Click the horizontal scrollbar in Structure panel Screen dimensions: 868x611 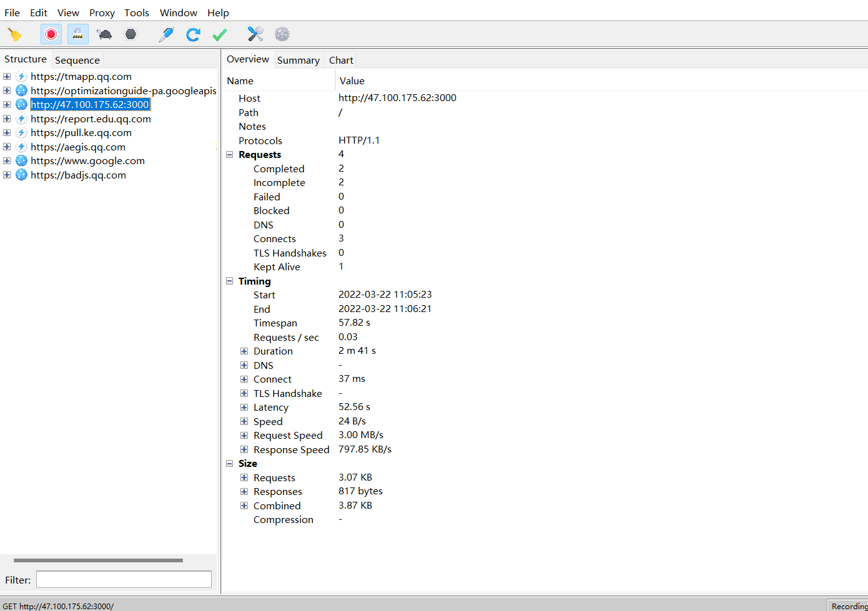click(x=98, y=560)
